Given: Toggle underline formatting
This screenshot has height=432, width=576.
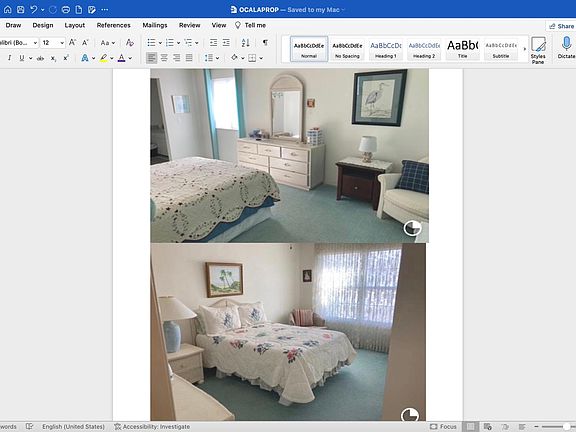Looking at the screenshot, I should (22, 58).
